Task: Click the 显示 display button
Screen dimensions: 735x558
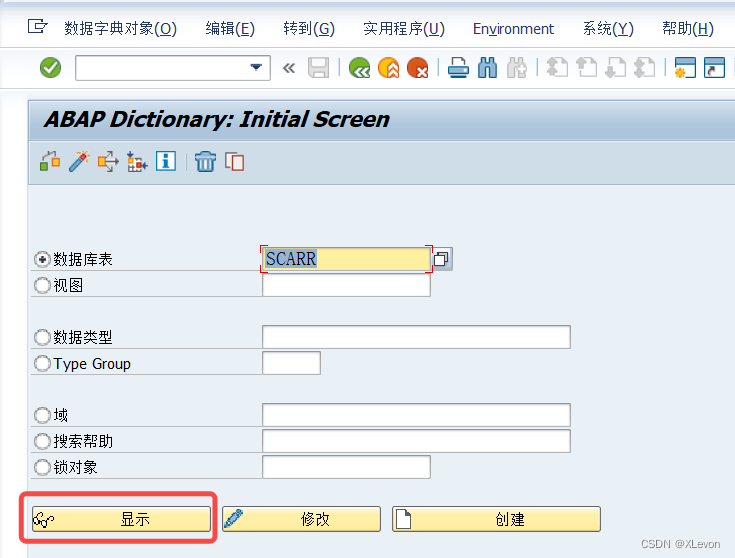Action: point(121,519)
